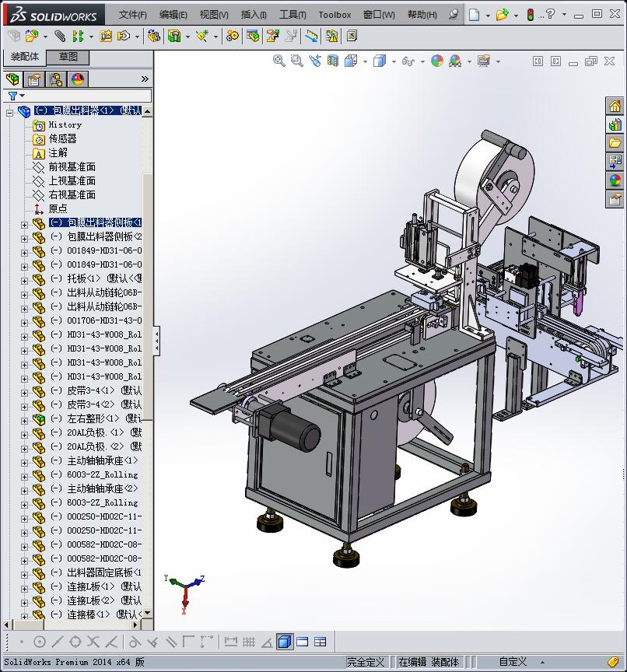Click the Zoom to Area icon
The height and width of the screenshot is (672, 627).
[x=296, y=61]
